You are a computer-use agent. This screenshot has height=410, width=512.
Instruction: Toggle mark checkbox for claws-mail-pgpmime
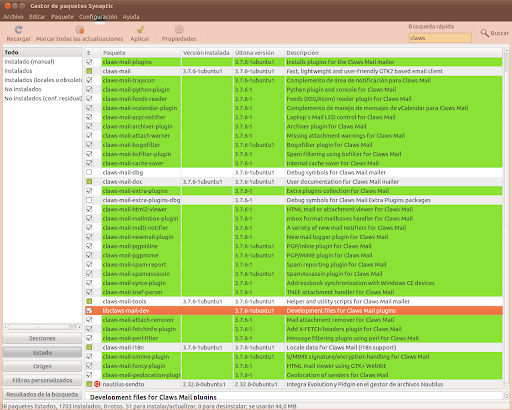click(x=89, y=255)
